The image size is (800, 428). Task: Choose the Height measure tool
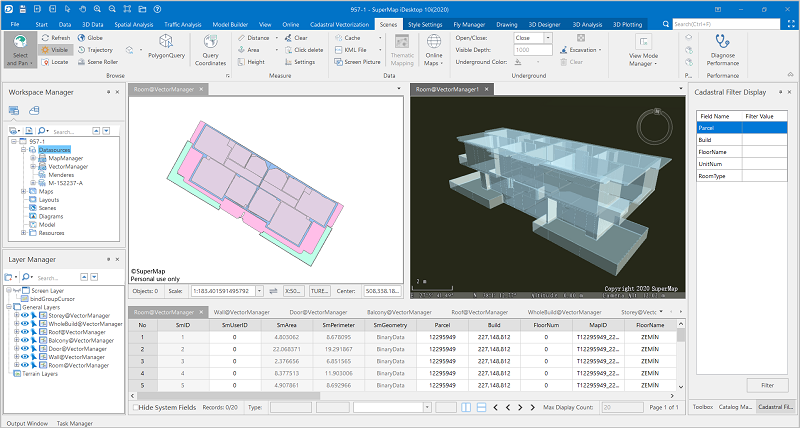tap(252, 62)
